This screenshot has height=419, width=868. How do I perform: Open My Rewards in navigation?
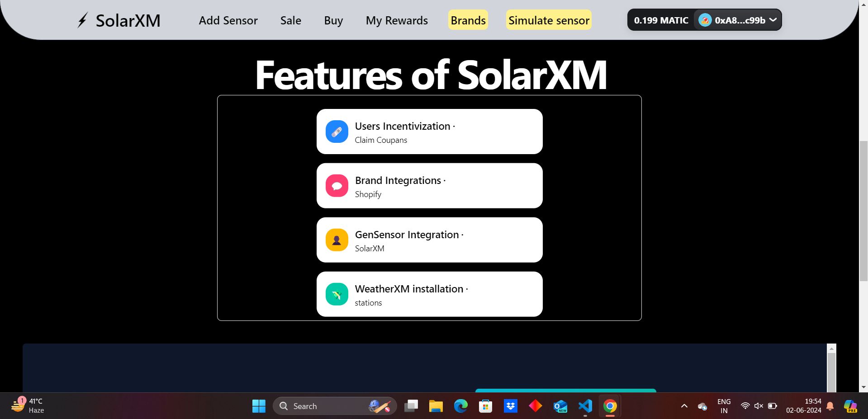[397, 20]
